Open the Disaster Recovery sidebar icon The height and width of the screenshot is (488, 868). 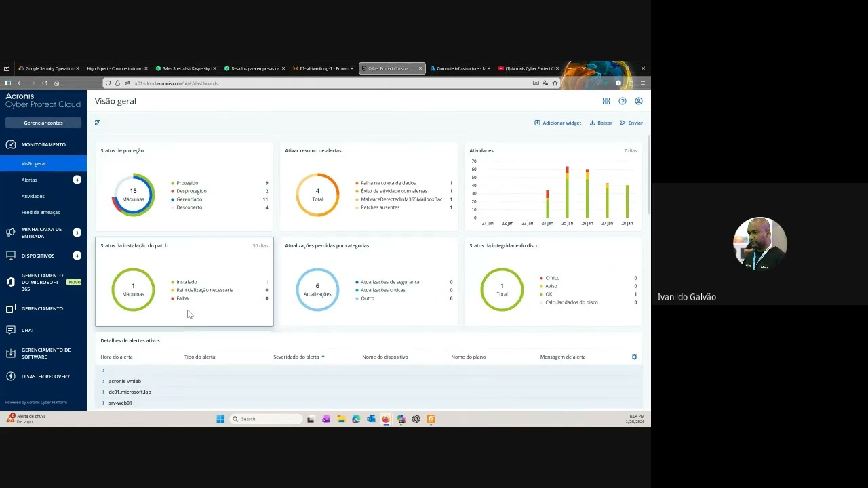(x=10, y=376)
